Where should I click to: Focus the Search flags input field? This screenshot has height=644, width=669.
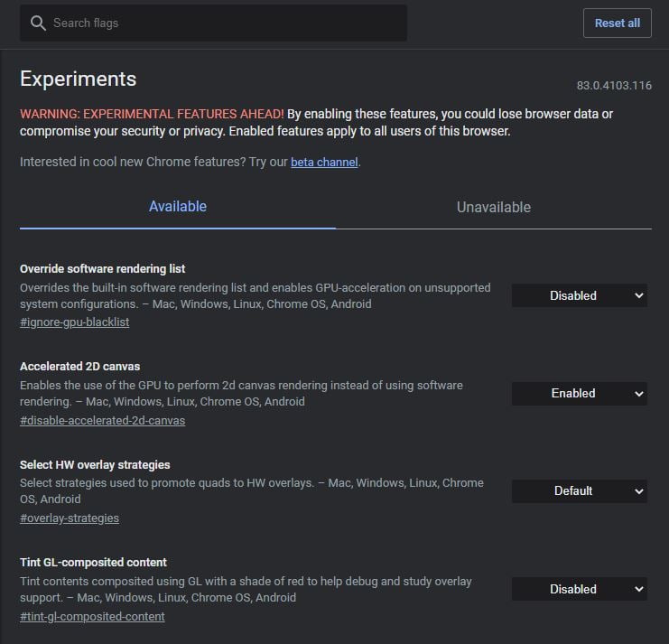tap(226, 23)
